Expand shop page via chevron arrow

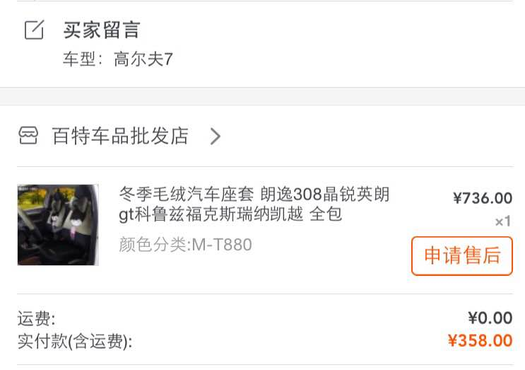215,136
